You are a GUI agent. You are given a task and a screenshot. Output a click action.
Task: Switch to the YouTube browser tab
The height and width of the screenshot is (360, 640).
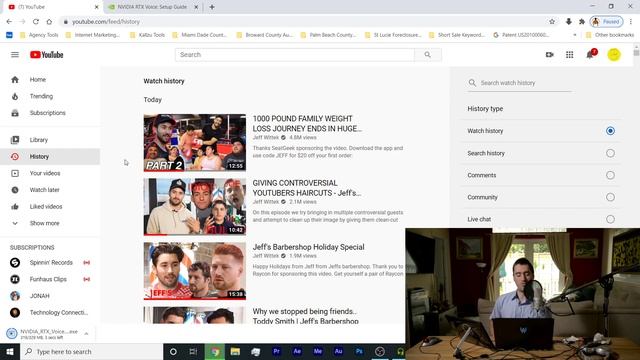coord(53,7)
